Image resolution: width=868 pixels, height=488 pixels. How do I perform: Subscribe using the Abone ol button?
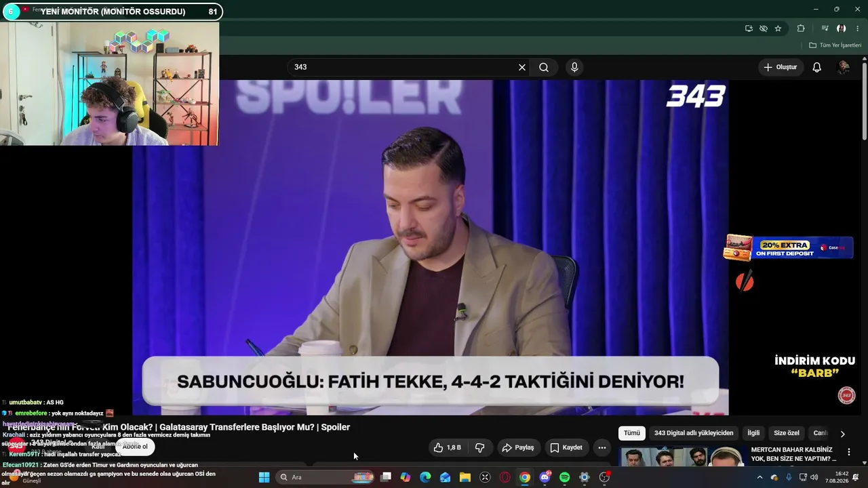point(135,447)
